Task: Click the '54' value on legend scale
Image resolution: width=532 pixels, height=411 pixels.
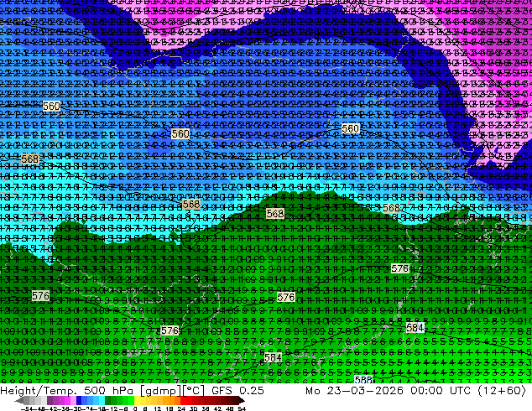Action: (242, 408)
